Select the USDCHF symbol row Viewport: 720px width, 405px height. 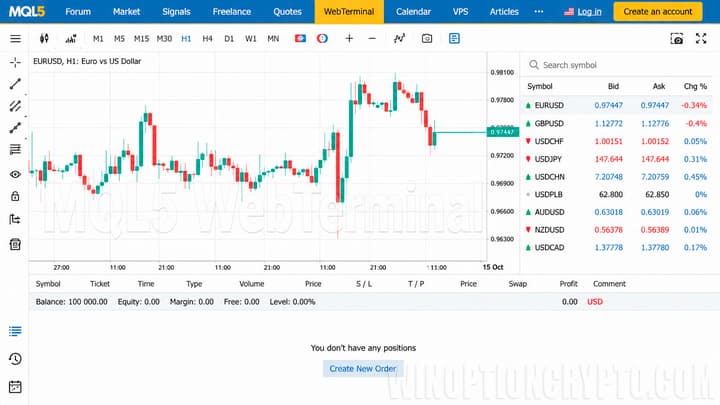click(617, 141)
